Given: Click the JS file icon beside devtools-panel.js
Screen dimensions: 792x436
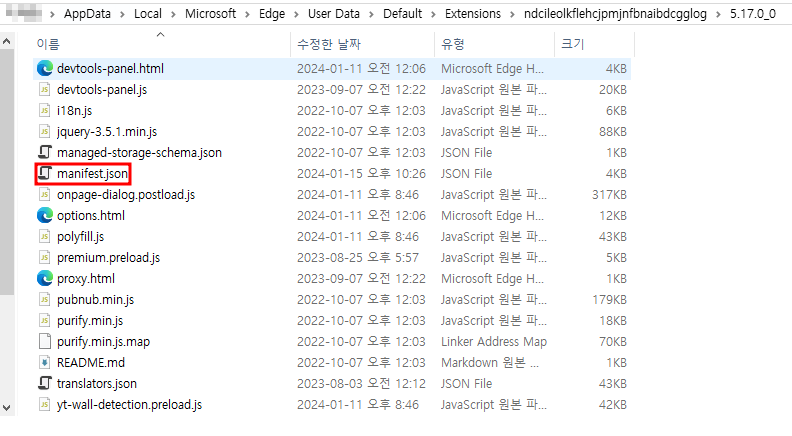Looking at the screenshot, I should (x=45, y=89).
